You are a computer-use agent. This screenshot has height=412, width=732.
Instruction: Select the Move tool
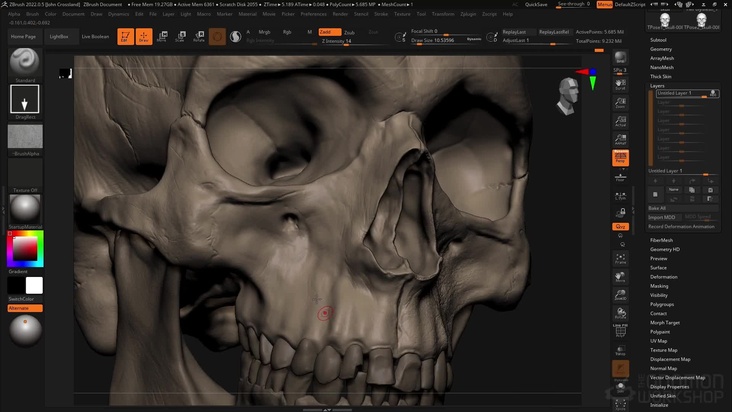click(162, 36)
